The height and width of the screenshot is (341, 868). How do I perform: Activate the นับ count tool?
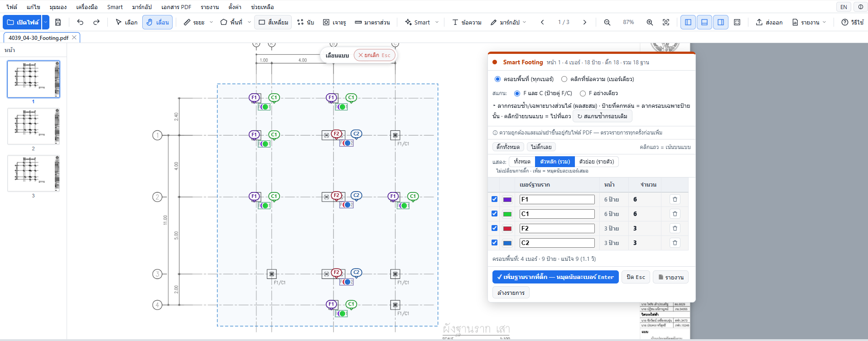coord(306,22)
